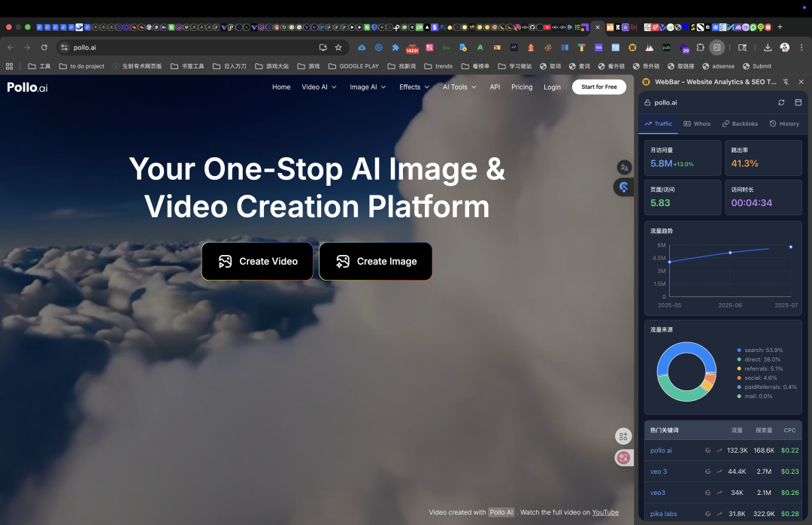Click the 2025-07 point on traffic trend chart

pos(791,247)
